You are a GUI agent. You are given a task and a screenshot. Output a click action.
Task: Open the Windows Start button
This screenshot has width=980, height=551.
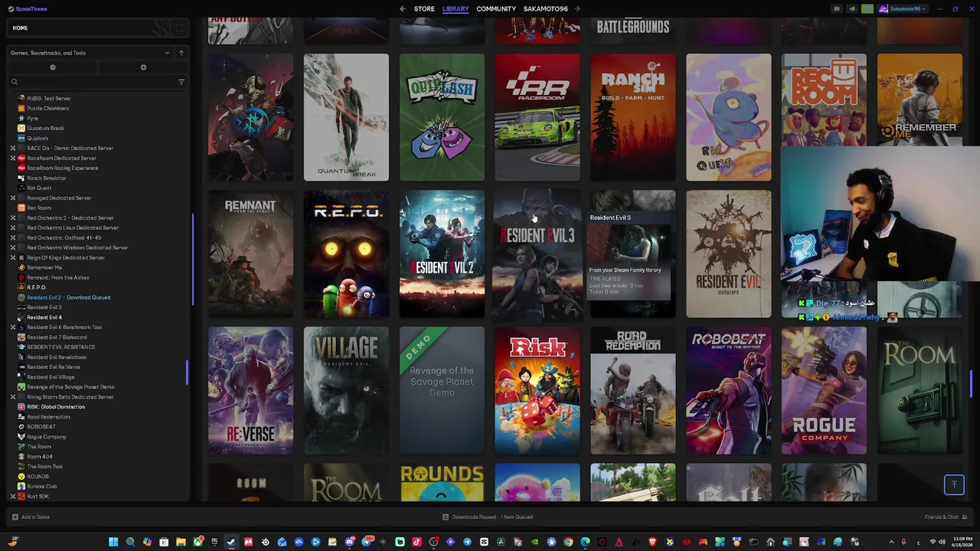[x=113, y=542]
